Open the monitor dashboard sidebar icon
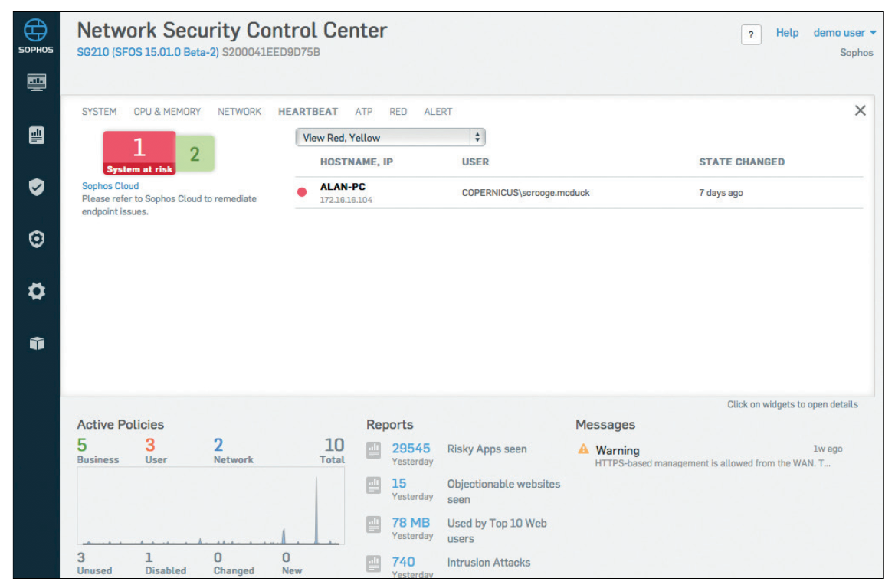Image resolution: width=895 pixels, height=588 pixels. (x=37, y=83)
